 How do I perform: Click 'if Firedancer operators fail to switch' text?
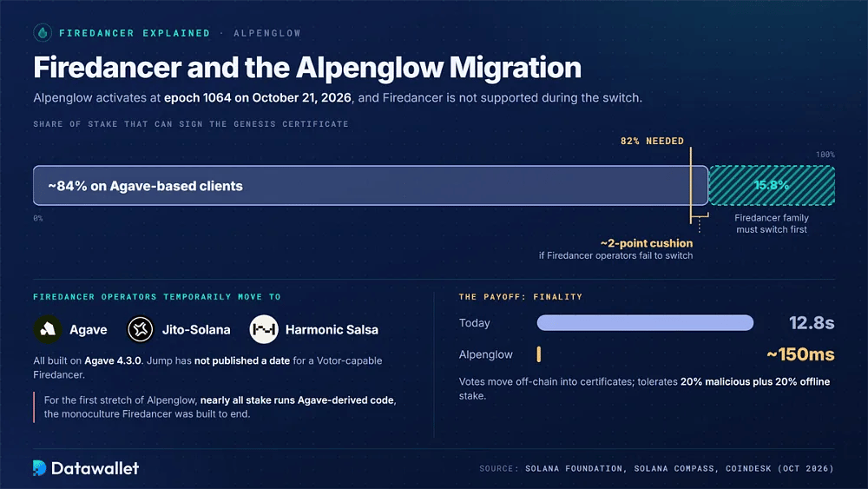point(615,256)
